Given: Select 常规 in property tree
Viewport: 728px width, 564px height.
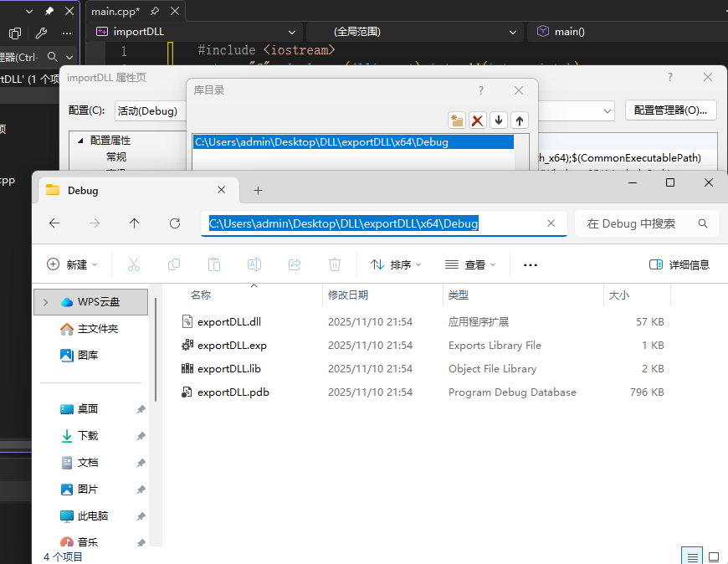Looking at the screenshot, I should (x=116, y=156).
